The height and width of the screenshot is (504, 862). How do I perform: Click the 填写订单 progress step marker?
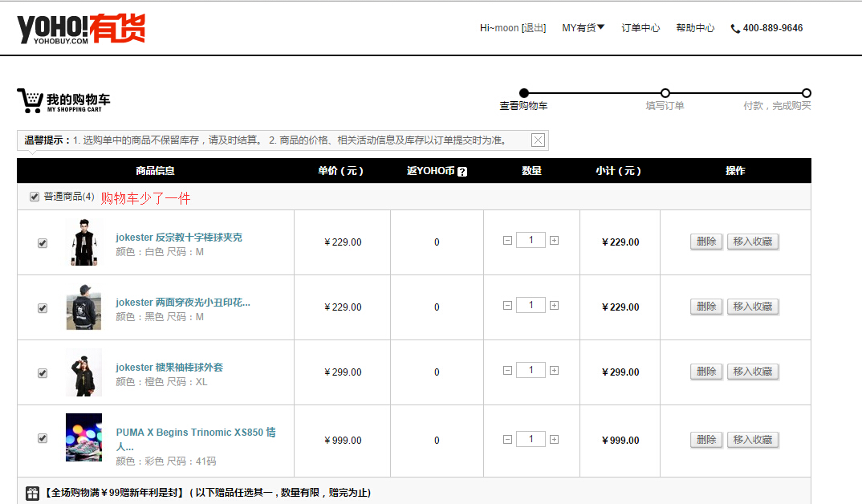665,93
